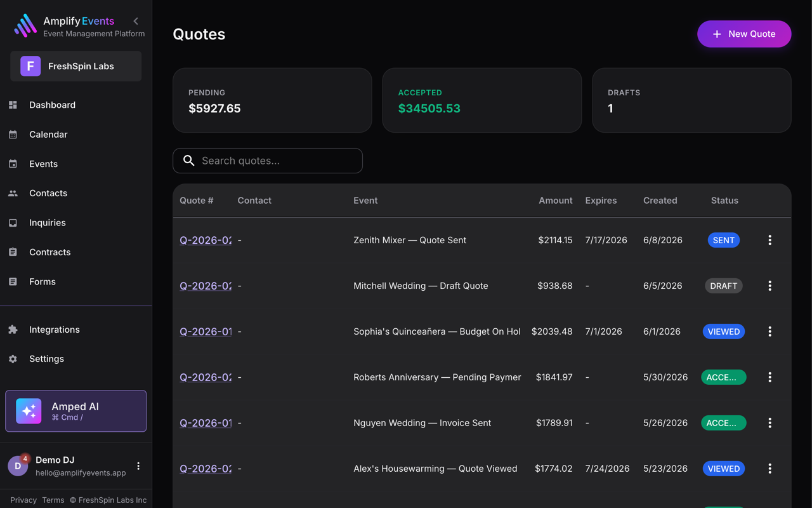Open the FreshSpin Labs workspace switcher
Screen dimensions: 812x508
click(75, 66)
